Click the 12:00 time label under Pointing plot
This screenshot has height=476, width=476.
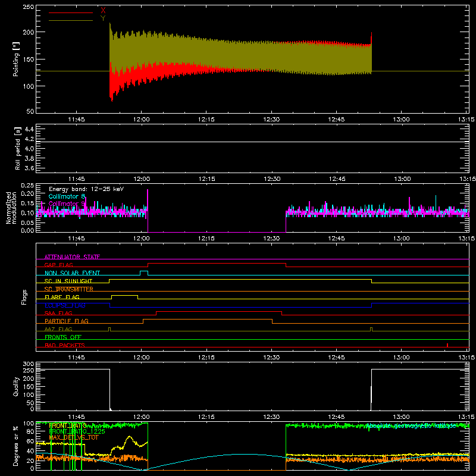[x=142, y=120]
